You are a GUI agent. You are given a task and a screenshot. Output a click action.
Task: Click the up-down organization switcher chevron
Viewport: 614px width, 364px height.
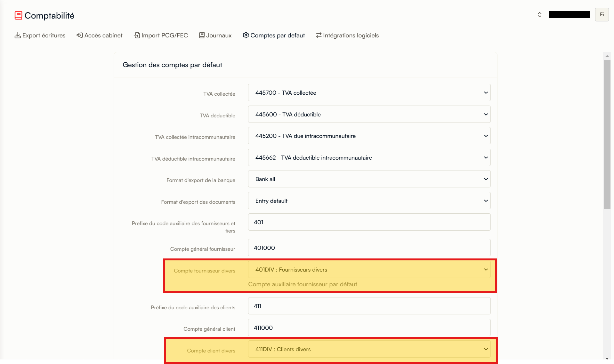[x=539, y=15]
